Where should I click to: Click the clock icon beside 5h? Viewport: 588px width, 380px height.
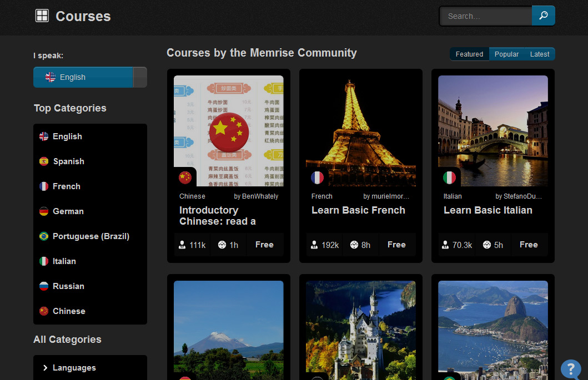487,245
